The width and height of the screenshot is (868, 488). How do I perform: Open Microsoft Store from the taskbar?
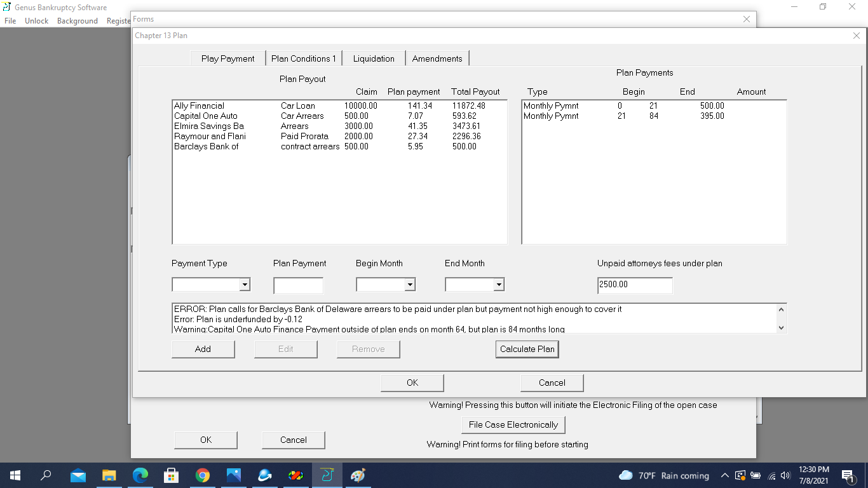pyautogui.click(x=172, y=475)
